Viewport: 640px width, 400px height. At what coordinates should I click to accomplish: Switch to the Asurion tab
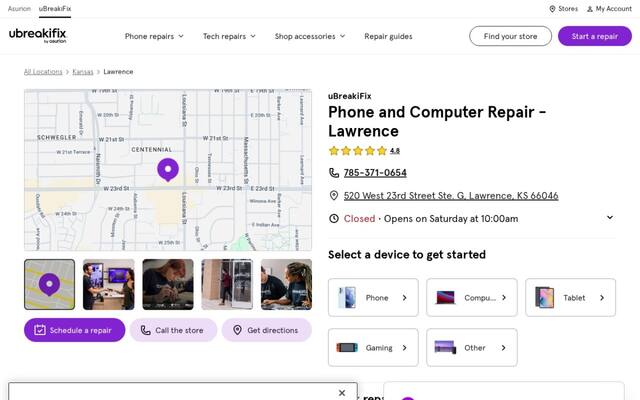tap(19, 8)
